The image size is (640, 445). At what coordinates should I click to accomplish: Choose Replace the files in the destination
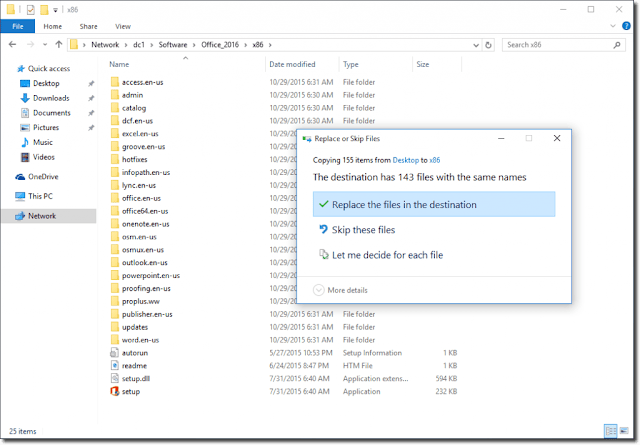(434, 204)
